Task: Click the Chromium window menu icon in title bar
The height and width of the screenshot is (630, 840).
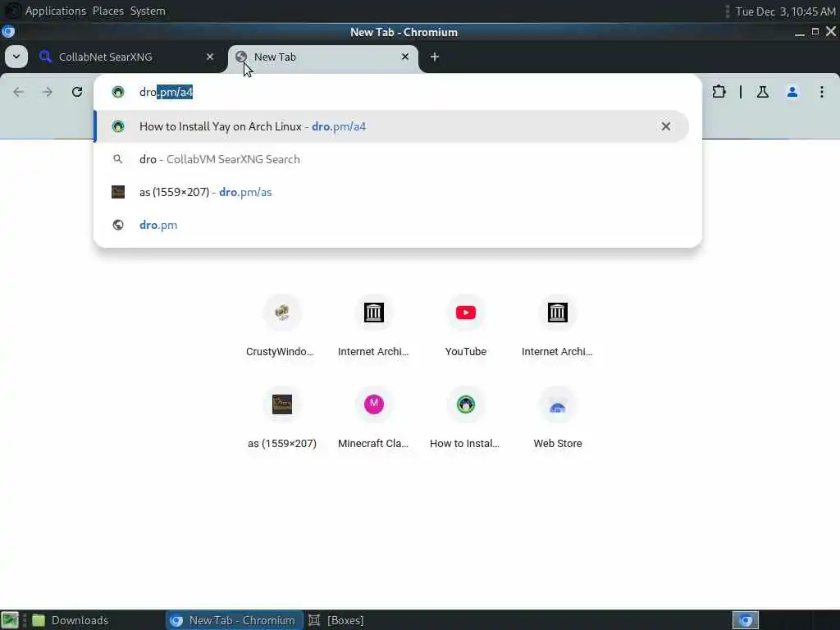Action: point(8,32)
